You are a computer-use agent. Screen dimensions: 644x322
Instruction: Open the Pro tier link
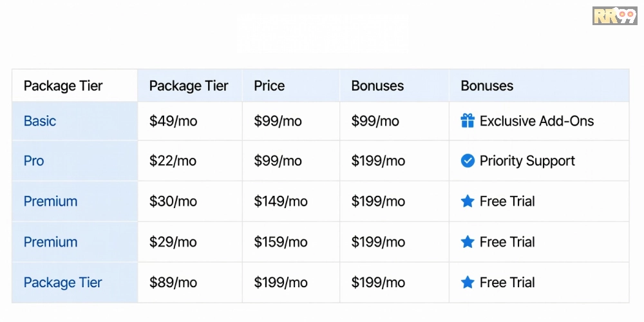(34, 161)
